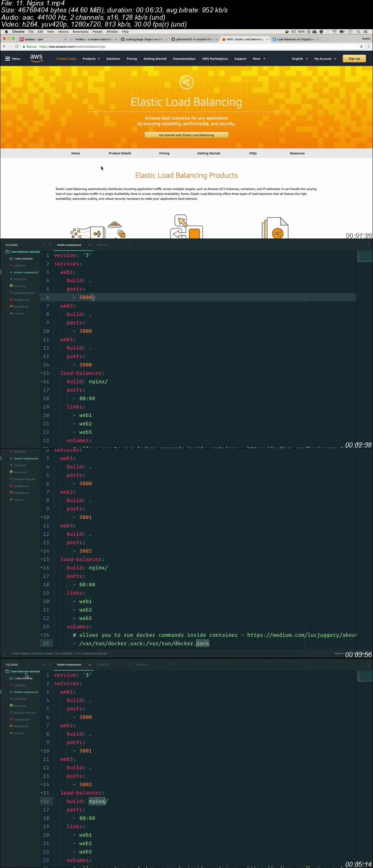Click the code minimap in the 00:02:38 frame
The image size is (373, 868).
point(364,256)
